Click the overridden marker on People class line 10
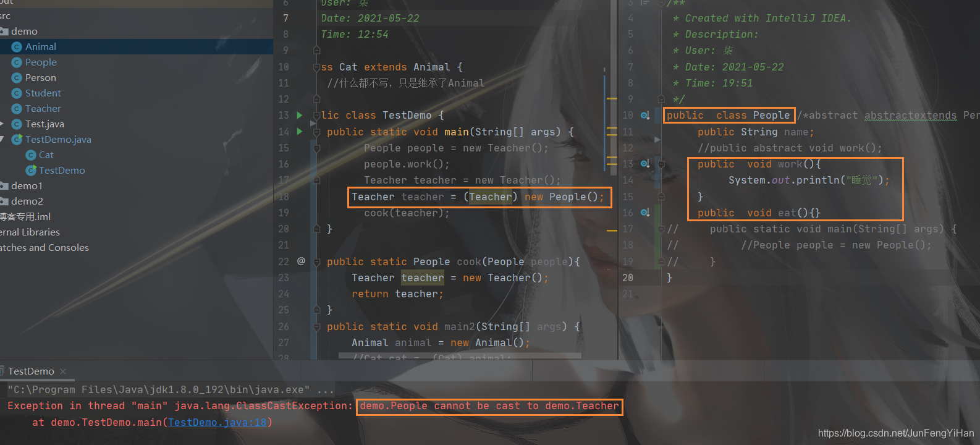The width and height of the screenshot is (980, 445). (x=644, y=115)
